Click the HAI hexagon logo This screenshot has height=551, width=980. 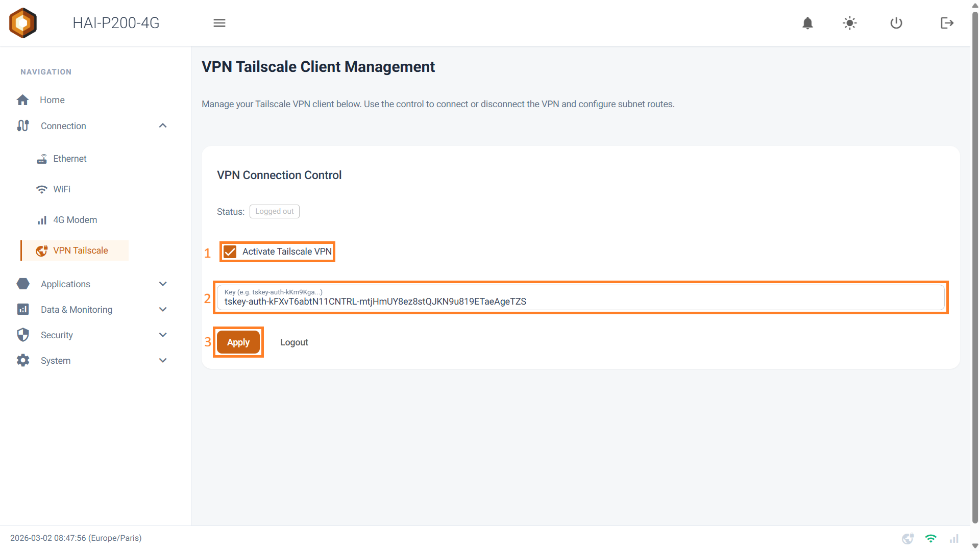[x=23, y=23]
